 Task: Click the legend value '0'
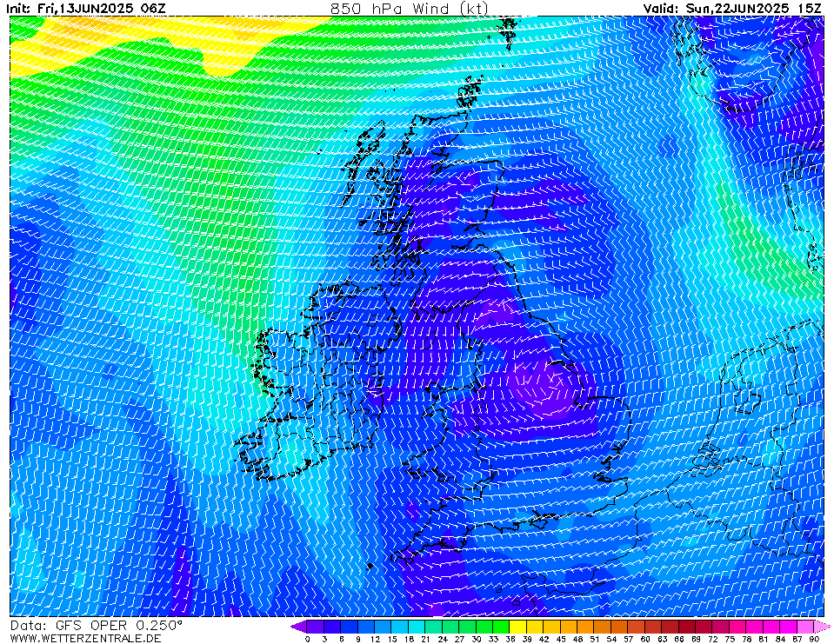pyautogui.click(x=308, y=639)
